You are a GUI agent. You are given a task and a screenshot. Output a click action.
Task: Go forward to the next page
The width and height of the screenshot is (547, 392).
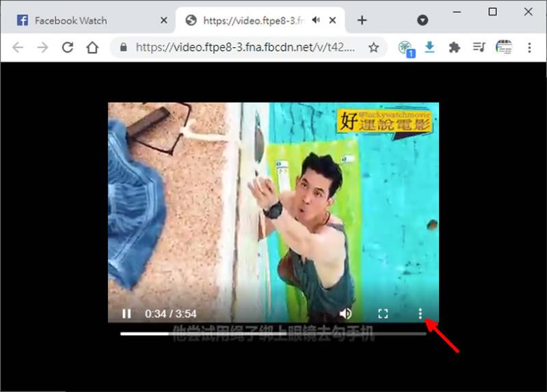point(42,47)
